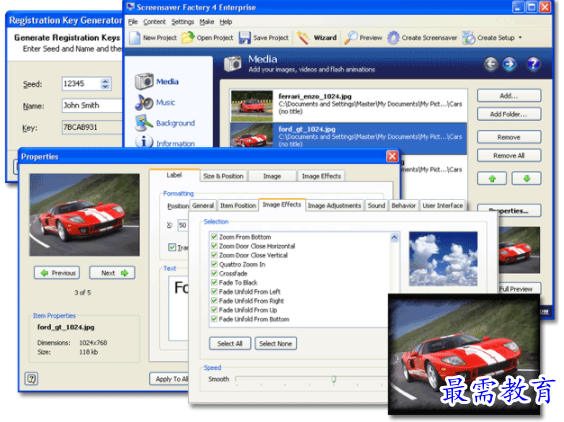Image resolution: width=564 pixels, height=422 pixels.
Task: Click the Preview magnifier icon
Action: click(351, 37)
